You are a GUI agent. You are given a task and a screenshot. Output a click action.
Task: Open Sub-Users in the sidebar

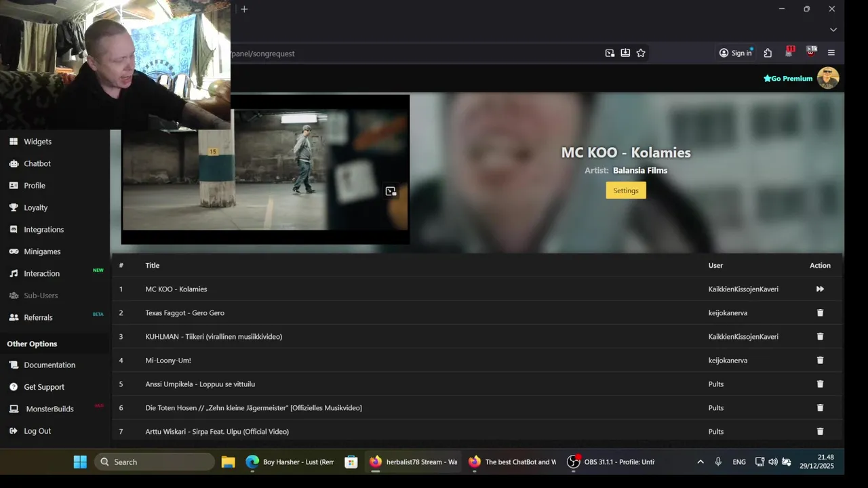41,296
